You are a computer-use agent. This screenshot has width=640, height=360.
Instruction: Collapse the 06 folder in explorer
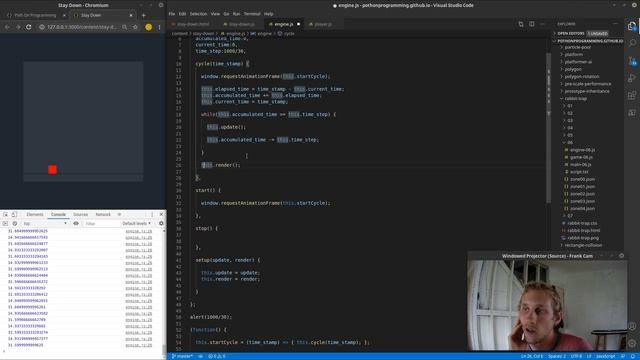point(569,142)
